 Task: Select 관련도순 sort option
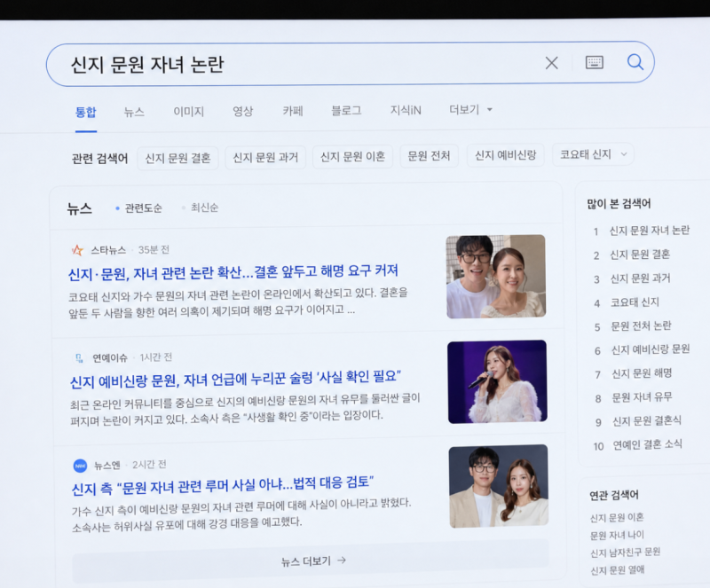tap(138, 208)
